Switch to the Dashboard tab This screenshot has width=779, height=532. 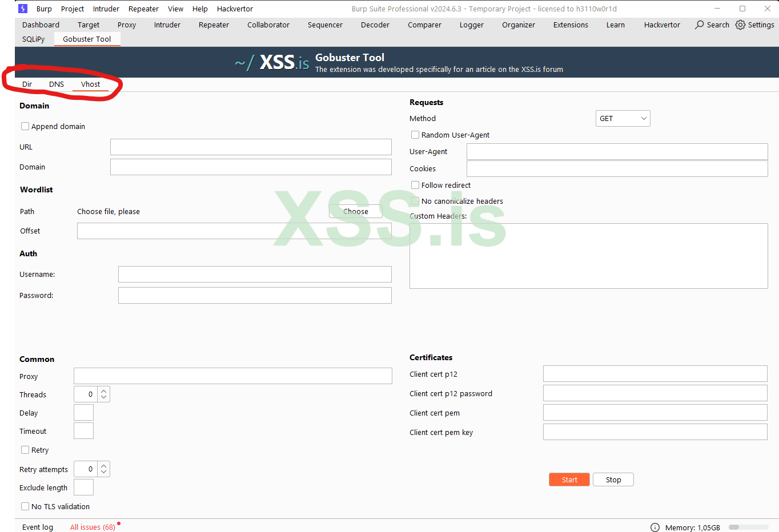[41, 25]
